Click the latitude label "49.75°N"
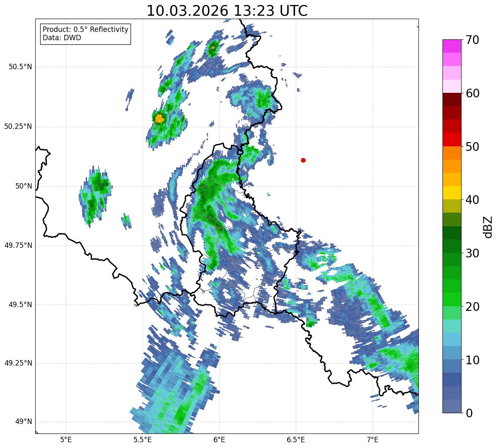Image resolution: width=498 pixels, height=448 pixels. point(18,245)
